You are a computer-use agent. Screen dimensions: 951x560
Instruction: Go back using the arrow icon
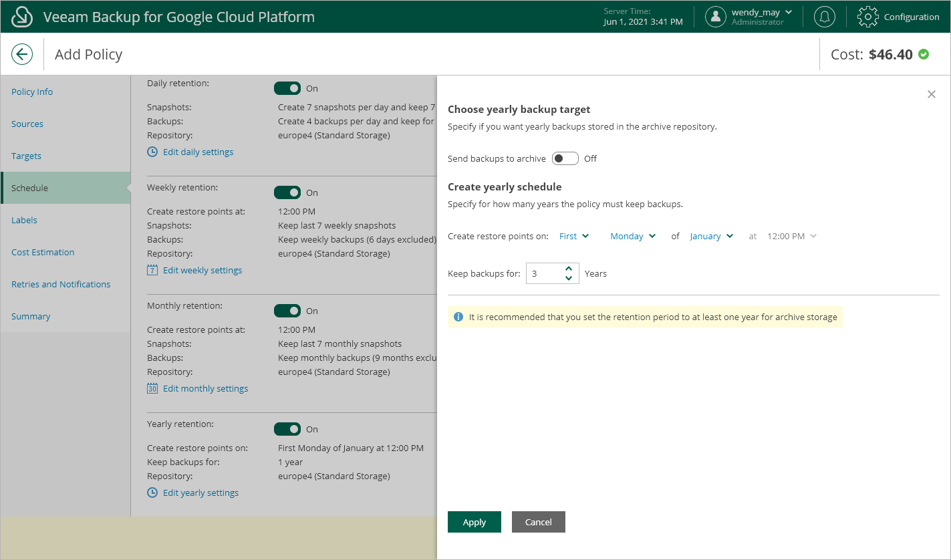point(22,54)
